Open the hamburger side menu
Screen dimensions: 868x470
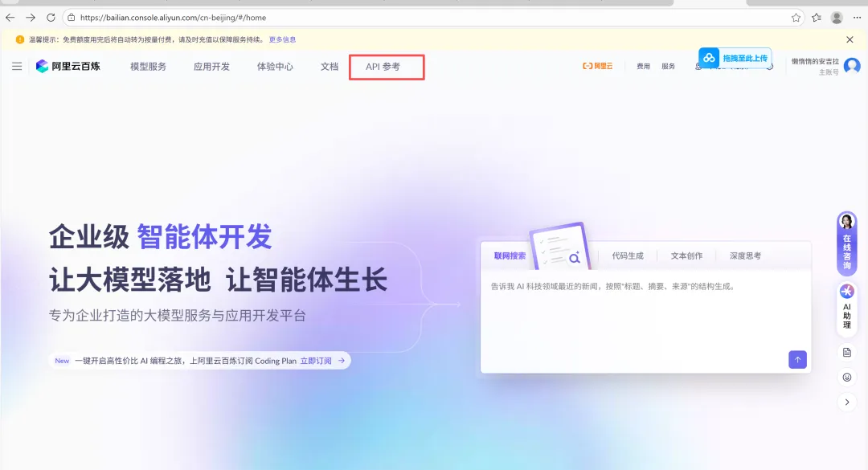[17, 67]
